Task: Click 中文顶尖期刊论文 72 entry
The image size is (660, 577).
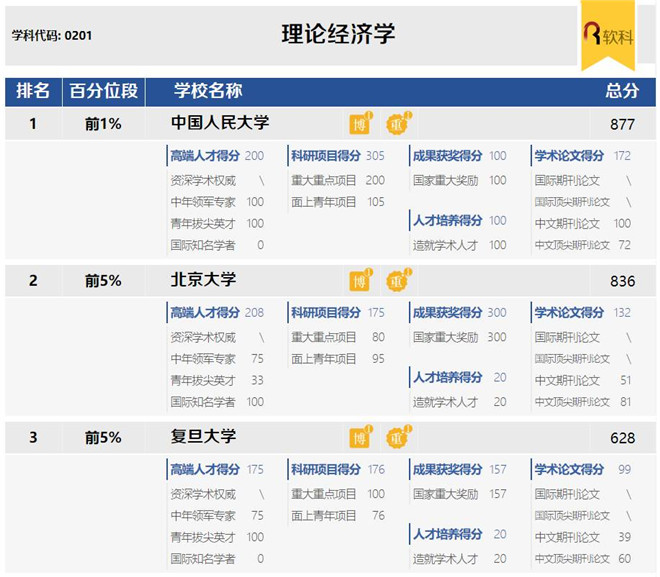Action: (x=583, y=245)
